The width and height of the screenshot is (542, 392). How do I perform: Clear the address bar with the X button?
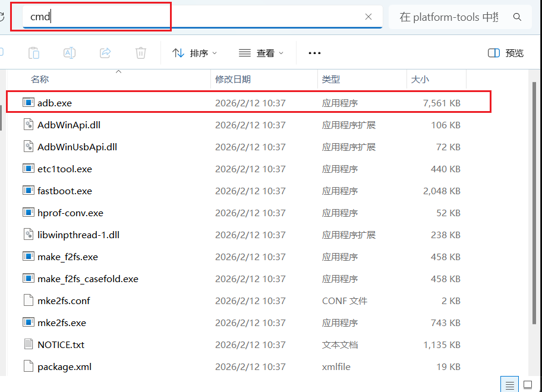click(368, 17)
